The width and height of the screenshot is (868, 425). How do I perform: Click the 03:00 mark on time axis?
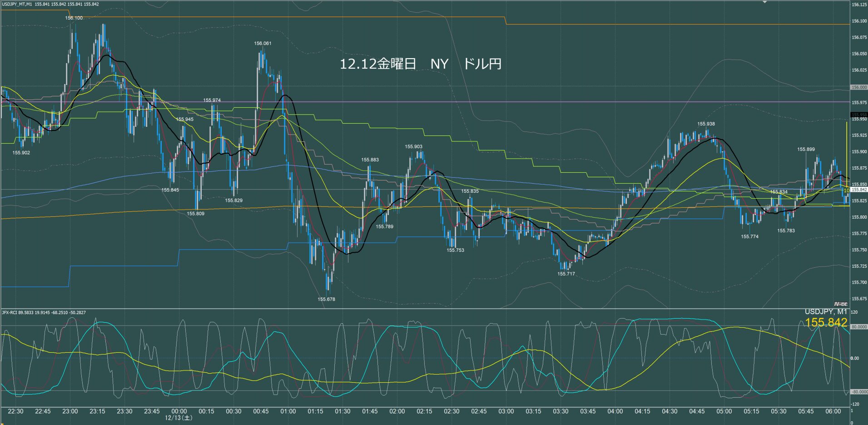click(506, 411)
